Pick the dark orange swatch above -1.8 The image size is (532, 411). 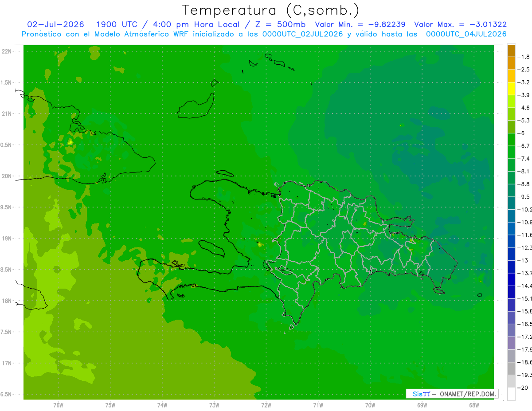(511, 51)
